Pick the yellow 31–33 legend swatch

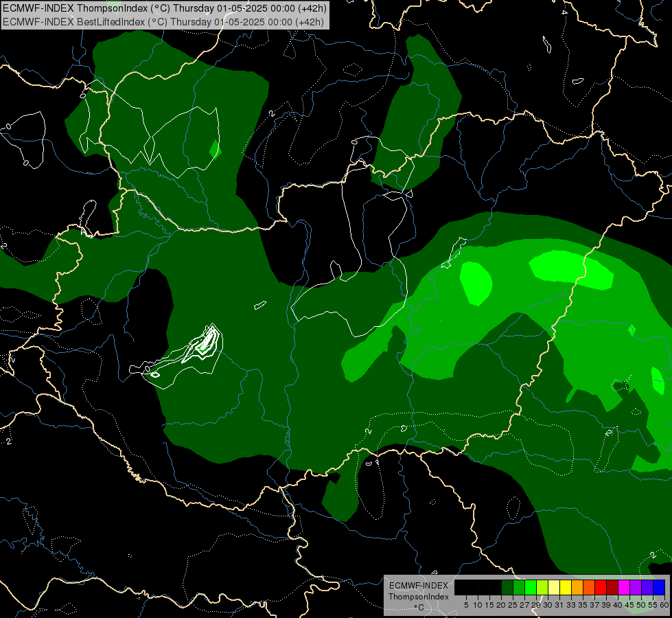click(x=566, y=587)
